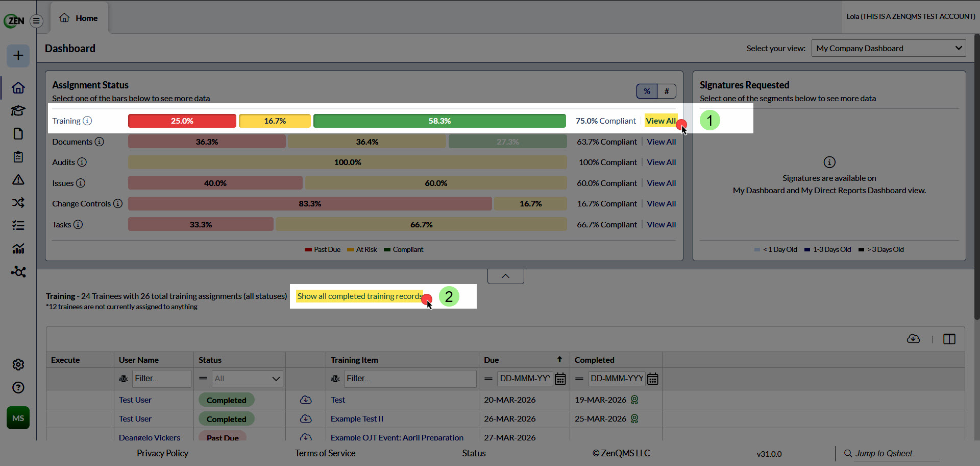980x466 pixels.
Task: Switch Assignment Status to number count view
Action: tap(666, 91)
